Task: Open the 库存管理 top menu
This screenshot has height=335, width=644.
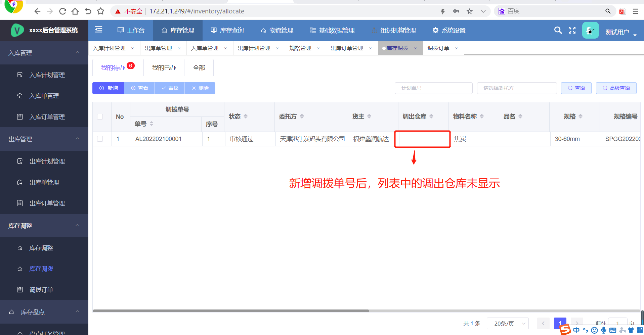Action: tap(178, 31)
